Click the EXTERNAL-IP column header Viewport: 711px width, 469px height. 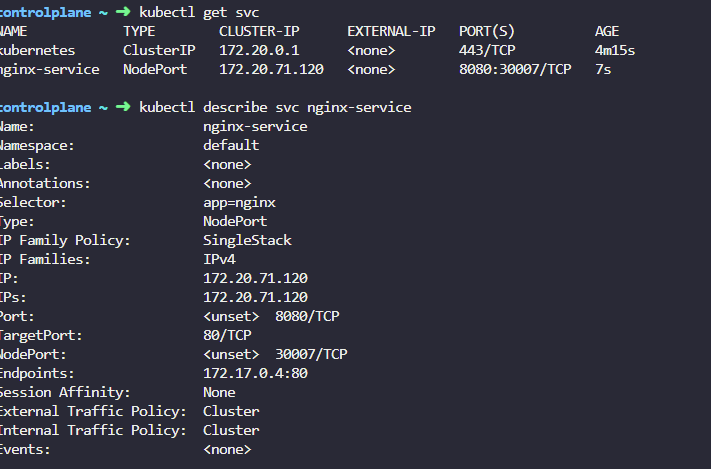click(391, 31)
